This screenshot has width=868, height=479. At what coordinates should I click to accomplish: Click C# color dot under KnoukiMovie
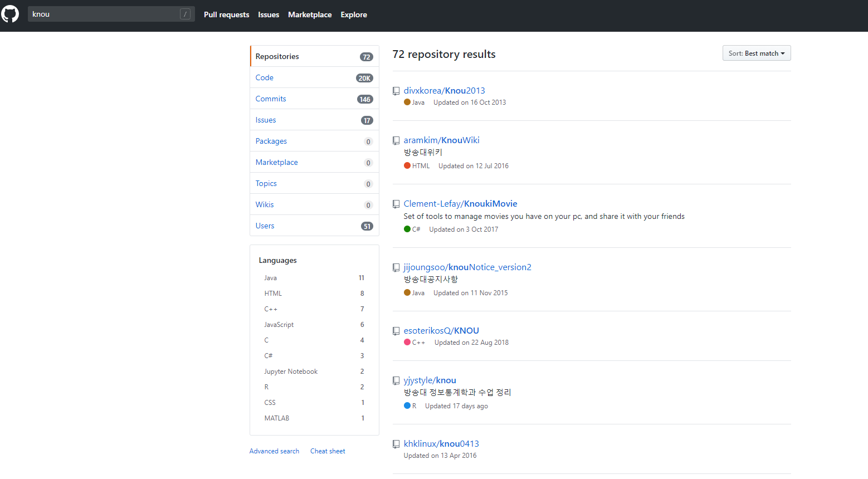[x=407, y=229]
